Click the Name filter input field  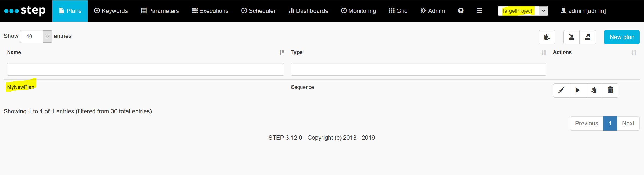coord(145,69)
